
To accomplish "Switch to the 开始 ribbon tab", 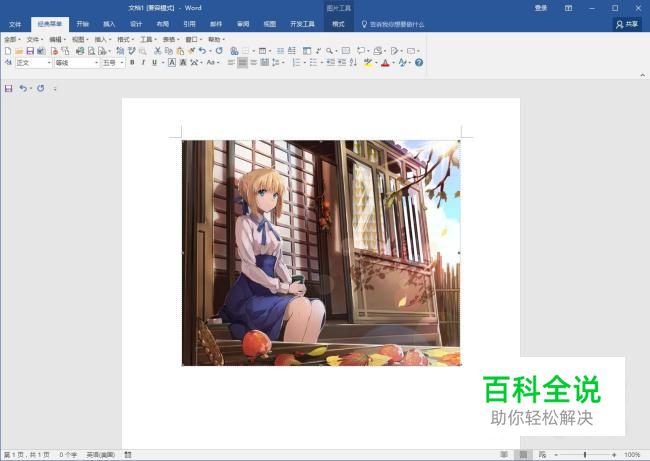I will click(82, 24).
